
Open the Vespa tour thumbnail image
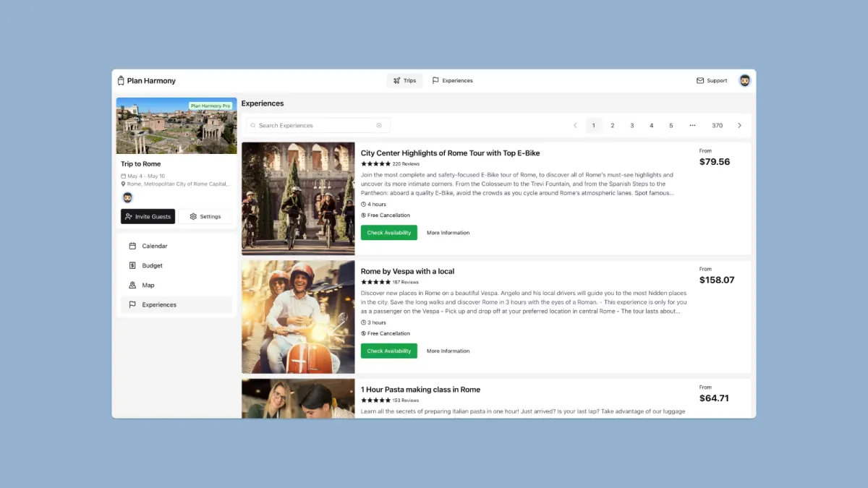pyautogui.click(x=298, y=317)
